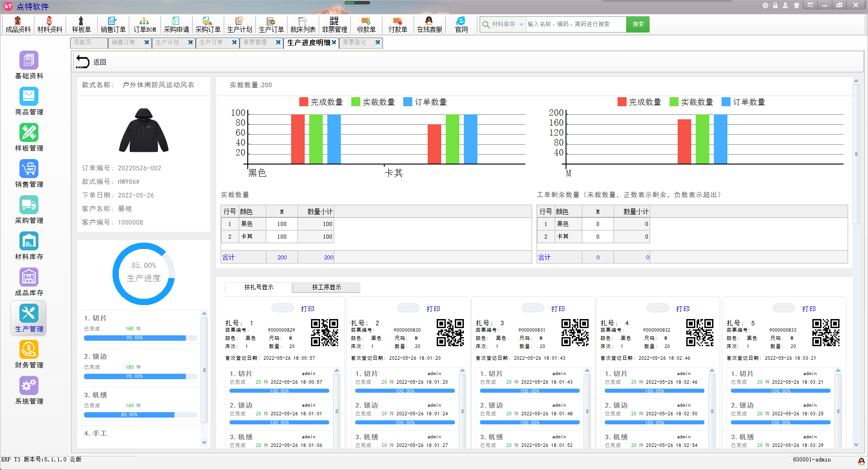Click the green 搜索 button

point(638,24)
